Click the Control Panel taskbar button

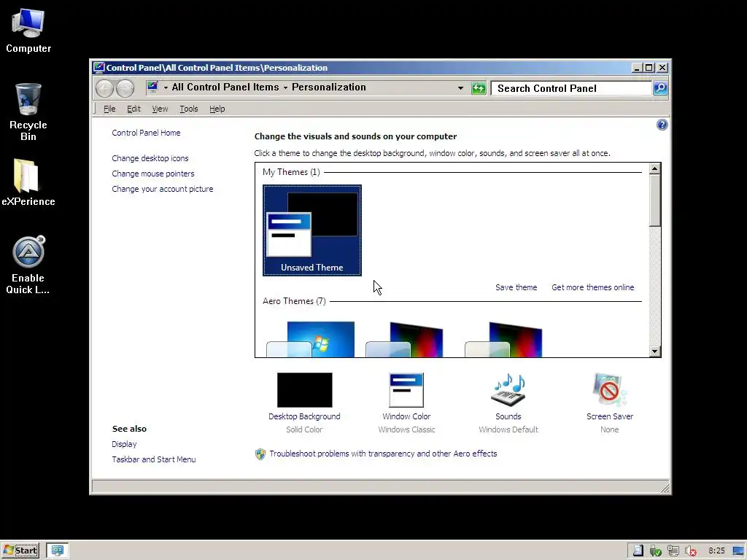pos(58,551)
